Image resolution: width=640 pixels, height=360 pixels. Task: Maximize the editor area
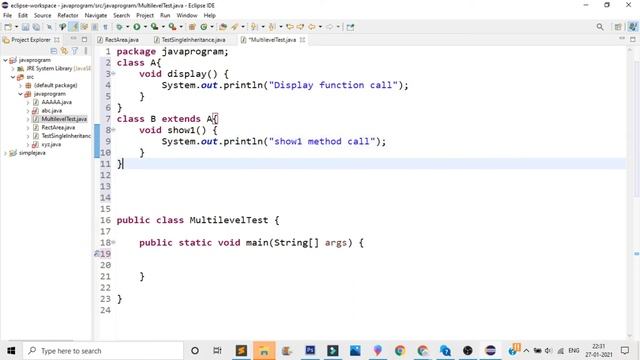(633, 39)
